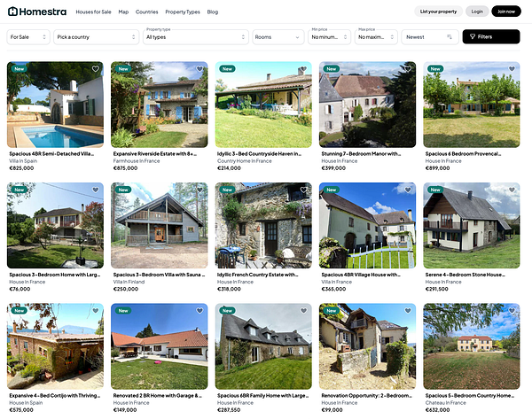Click the Homestra logo icon

tap(12, 12)
